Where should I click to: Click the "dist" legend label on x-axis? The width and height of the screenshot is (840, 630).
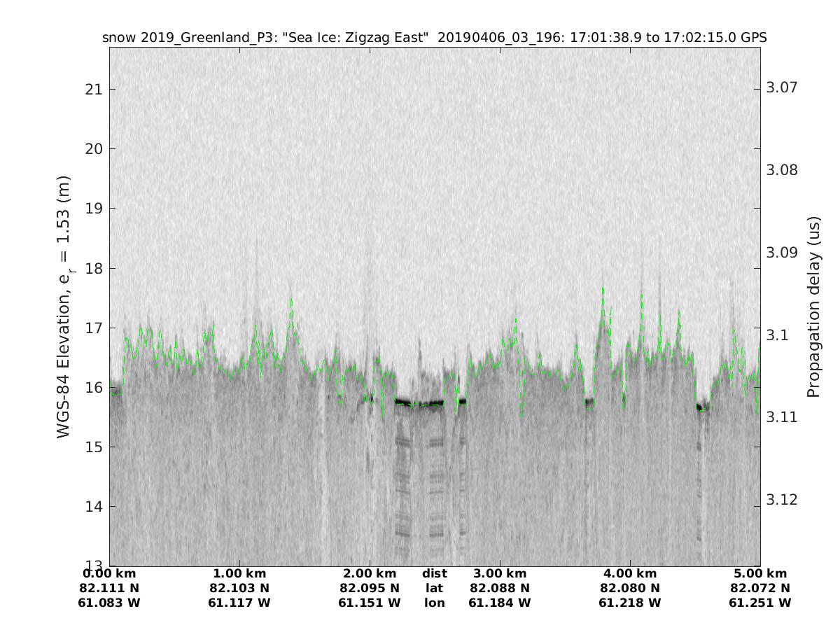(434, 574)
